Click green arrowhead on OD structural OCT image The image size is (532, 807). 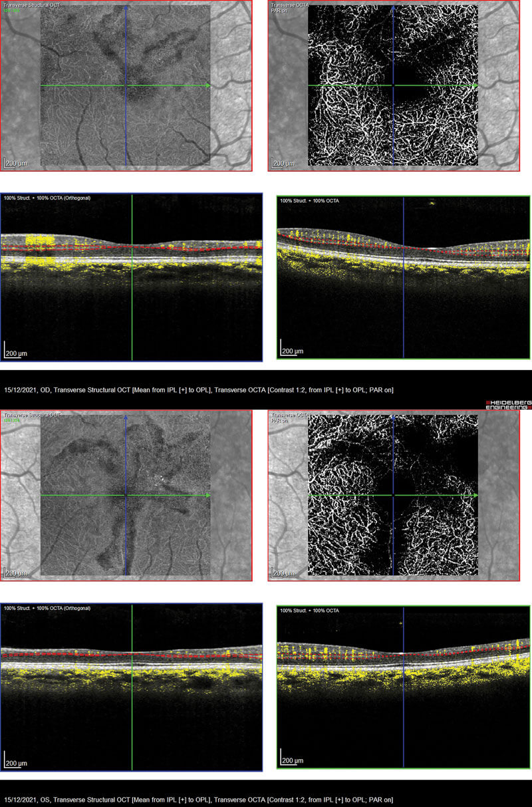[208, 86]
